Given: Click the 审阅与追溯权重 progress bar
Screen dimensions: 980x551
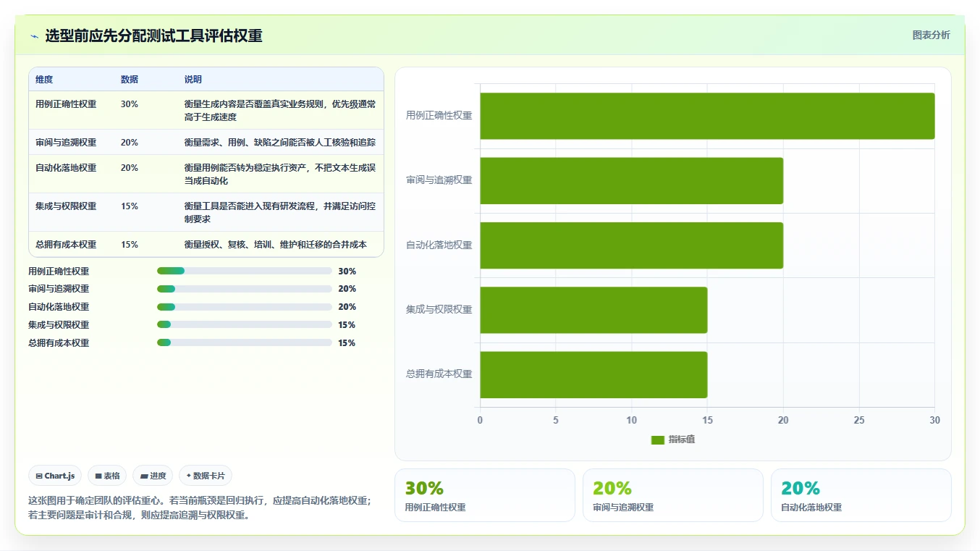Looking at the screenshot, I should coord(245,289).
